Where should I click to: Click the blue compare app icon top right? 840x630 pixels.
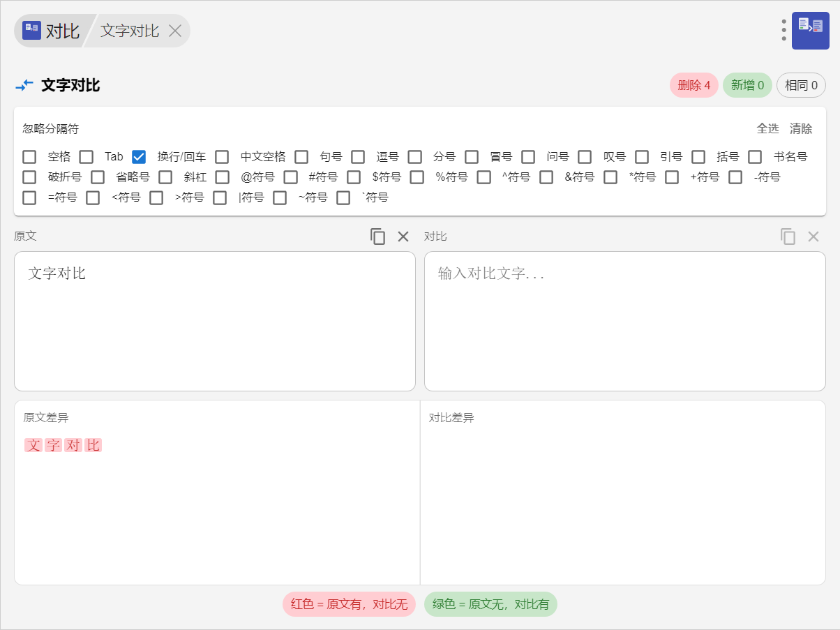click(x=810, y=30)
